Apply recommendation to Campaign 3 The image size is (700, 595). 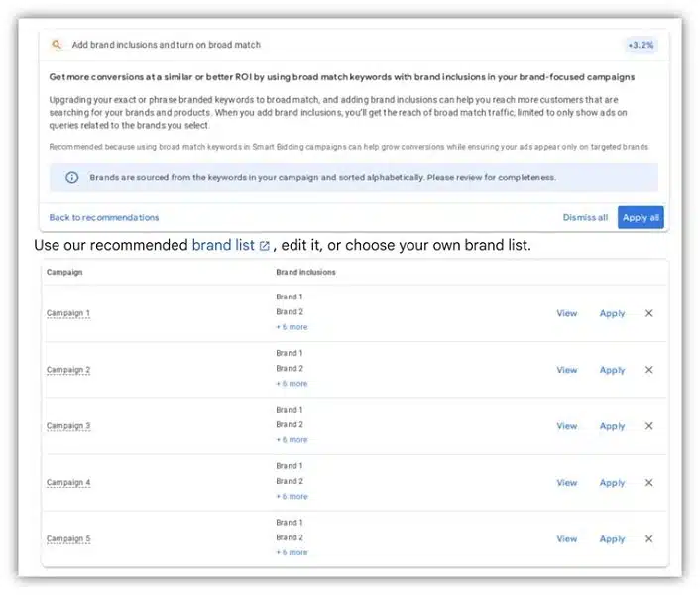pyautogui.click(x=612, y=426)
